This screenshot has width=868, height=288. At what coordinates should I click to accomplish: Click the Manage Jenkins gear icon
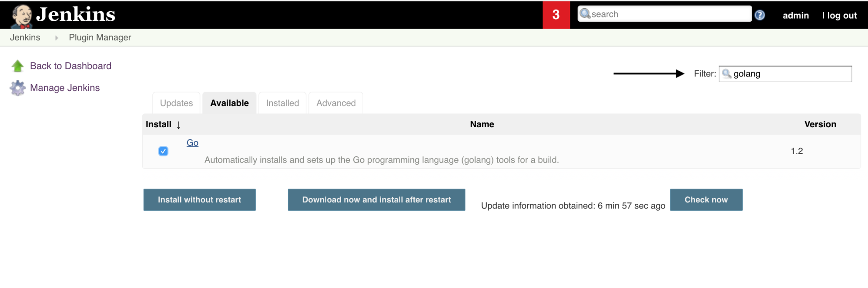[x=18, y=88]
